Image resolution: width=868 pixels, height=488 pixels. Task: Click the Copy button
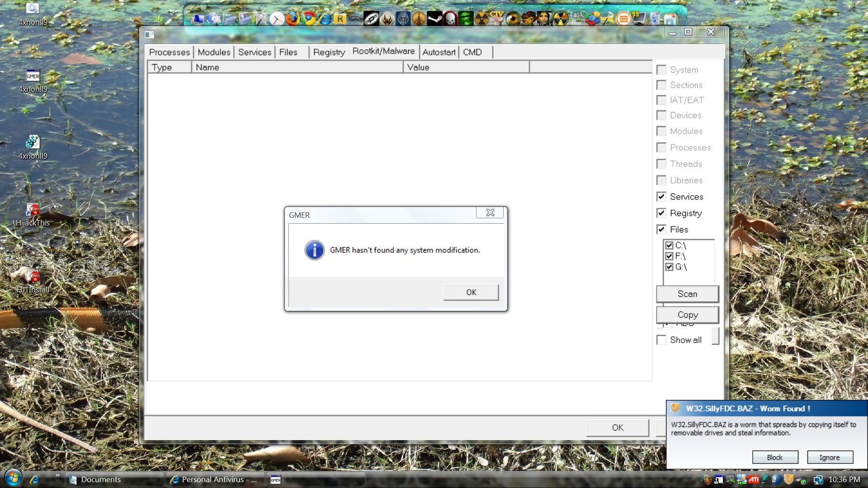pyautogui.click(x=687, y=314)
